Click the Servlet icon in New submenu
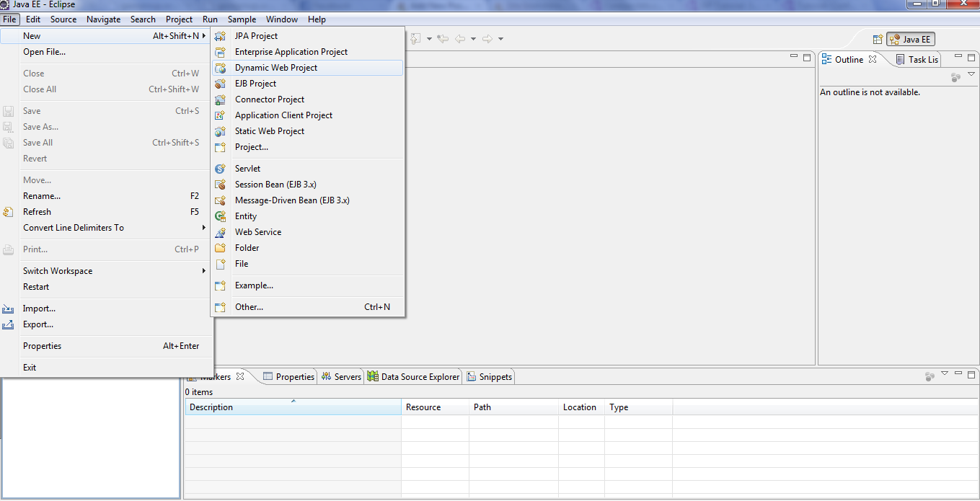The width and height of the screenshot is (980, 501). pyautogui.click(x=221, y=169)
